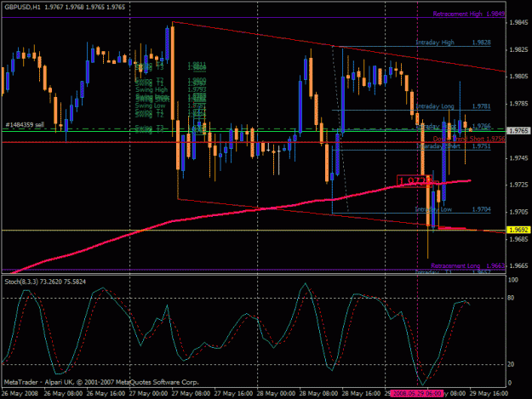Screen dimensions: 532x399
Task: Select the #1484359 sell order label
Action: pos(25,125)
